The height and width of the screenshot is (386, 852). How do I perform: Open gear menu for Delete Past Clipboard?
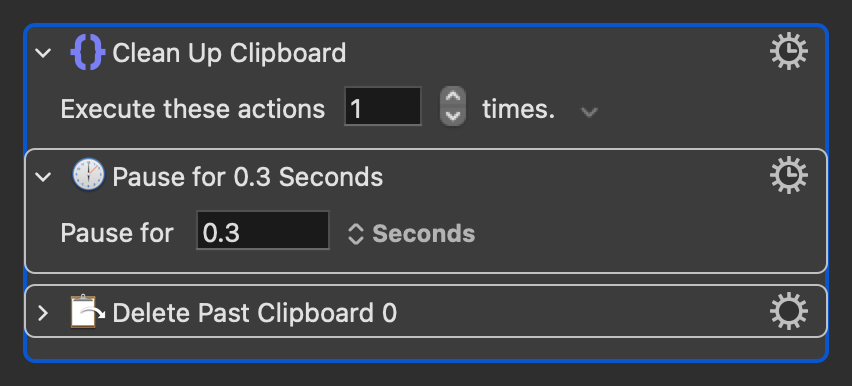788,312
